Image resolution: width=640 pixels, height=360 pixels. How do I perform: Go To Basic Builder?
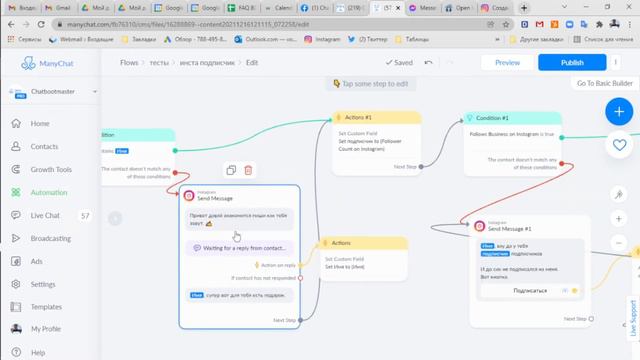click(x=604, y=83)
